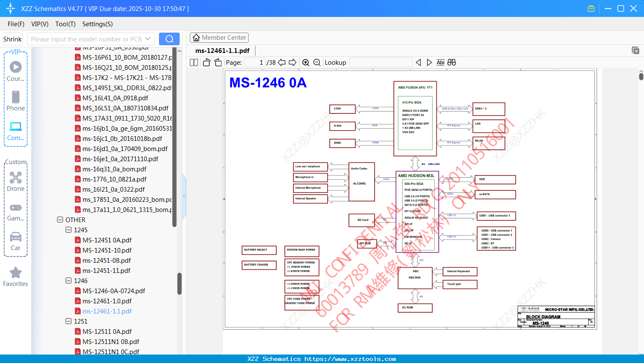This screenshot has height=363, width=644.
Task: Jump to next lookup match
Action: click(x=429, y=63)
